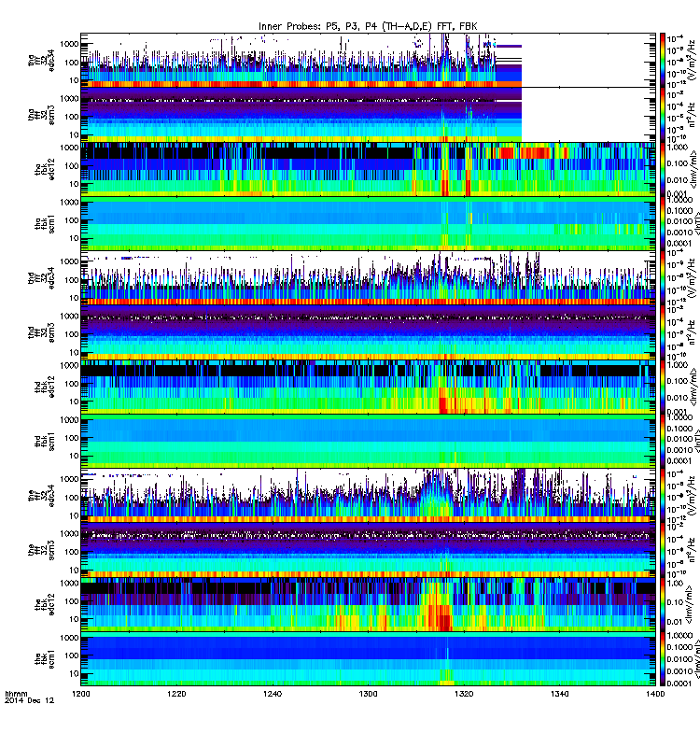Click inside the the fff edc34 spectrogram panel

[368, 496]
